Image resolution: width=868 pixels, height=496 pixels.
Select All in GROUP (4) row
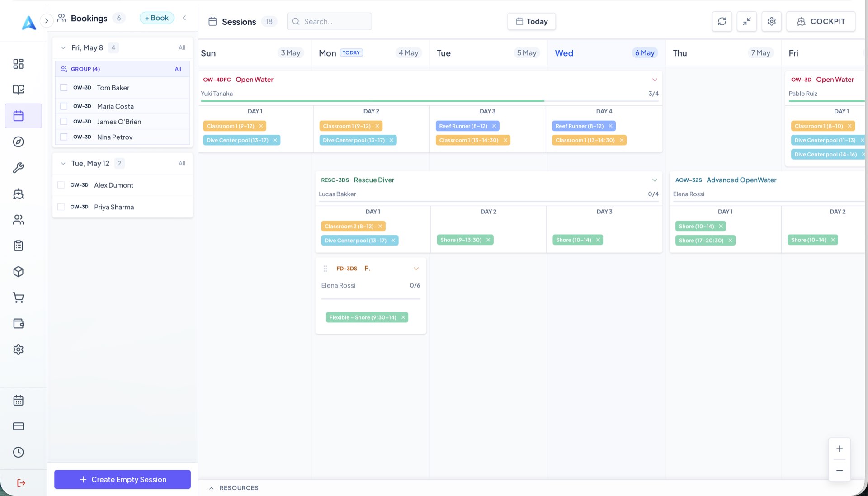(178, 69)
